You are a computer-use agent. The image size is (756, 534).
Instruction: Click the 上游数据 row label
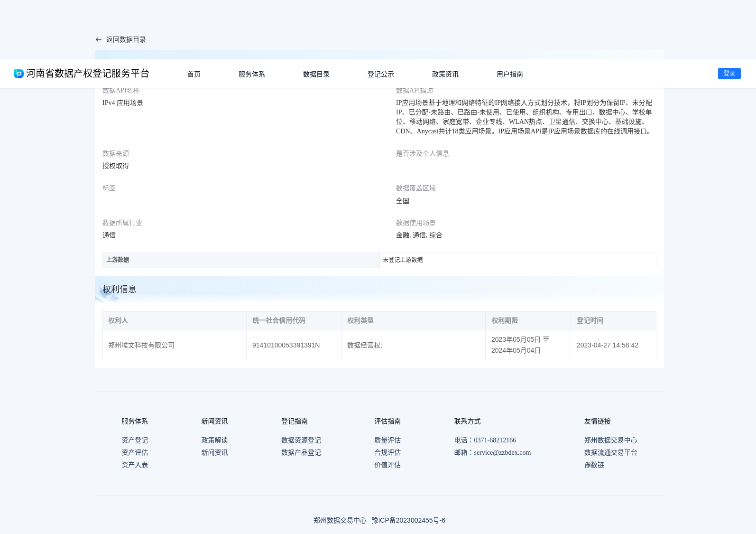click(241, 260)
